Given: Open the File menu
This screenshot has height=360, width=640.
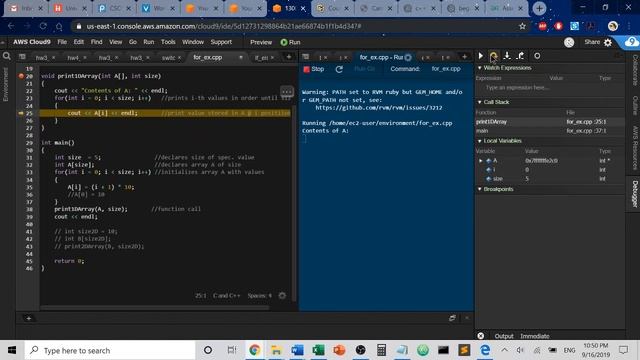Looking at the screenshot, I should click(62, 42).
